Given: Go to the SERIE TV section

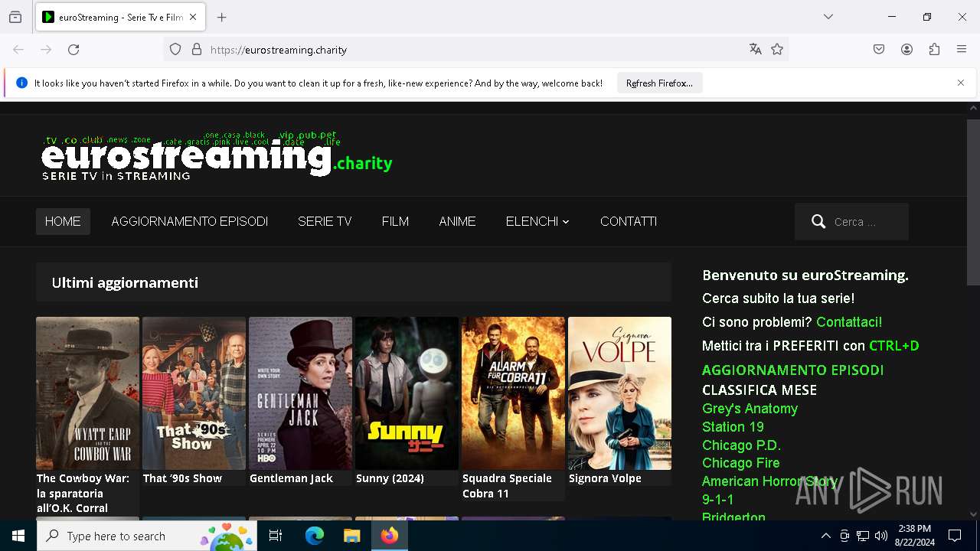Looking at the screenshot, I should tap(325, 221).
